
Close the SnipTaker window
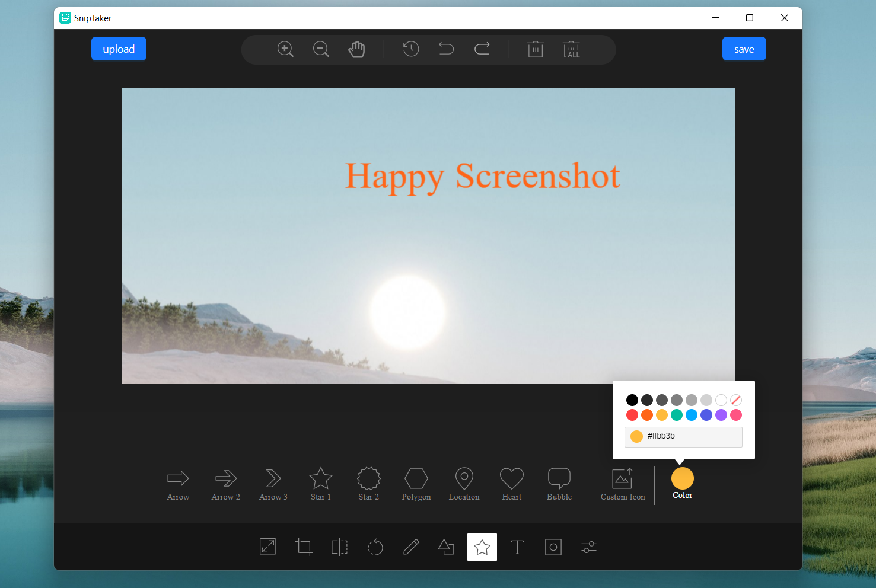784,18
